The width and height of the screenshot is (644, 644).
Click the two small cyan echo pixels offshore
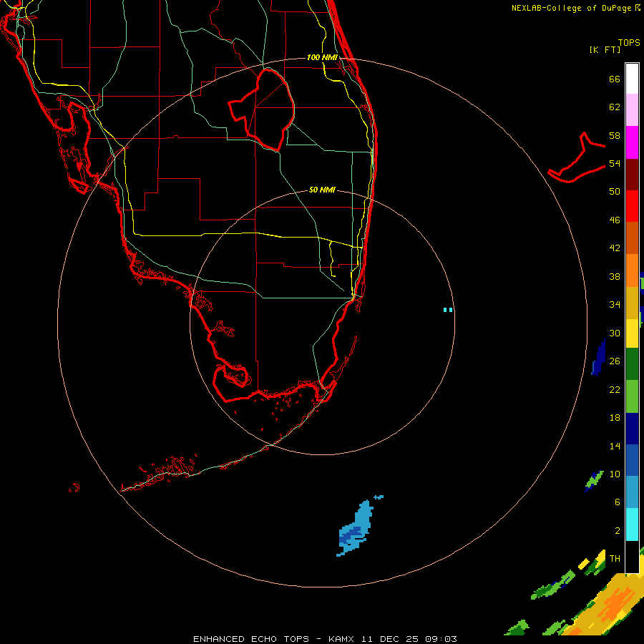[448, 310]
